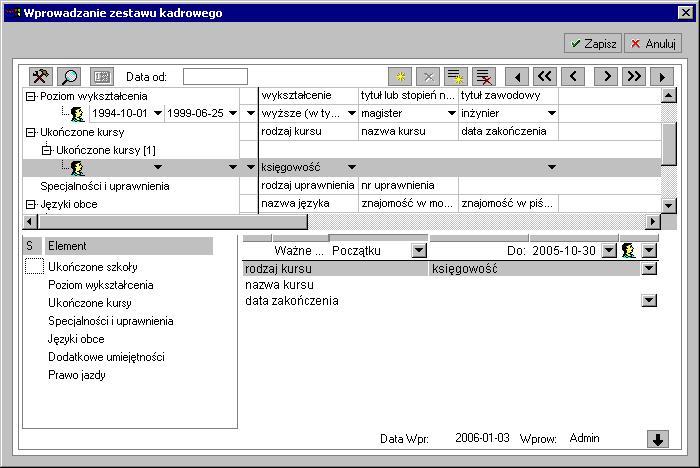Open the rodzaj kursu księgowość value dropdown
This screenshot has height=468, width=700.
pos(649,268)
